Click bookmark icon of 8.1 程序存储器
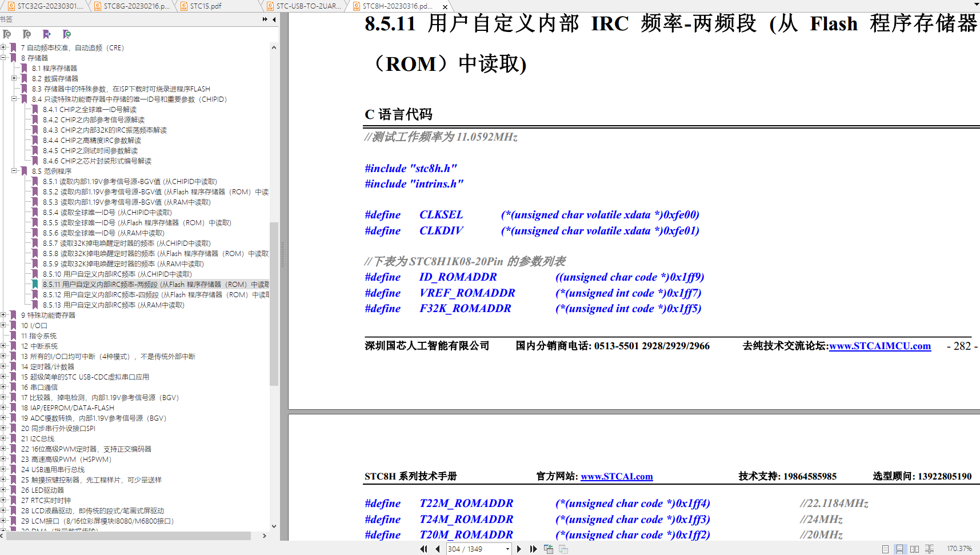Viewport: 980px width, 555px height. 25,68
